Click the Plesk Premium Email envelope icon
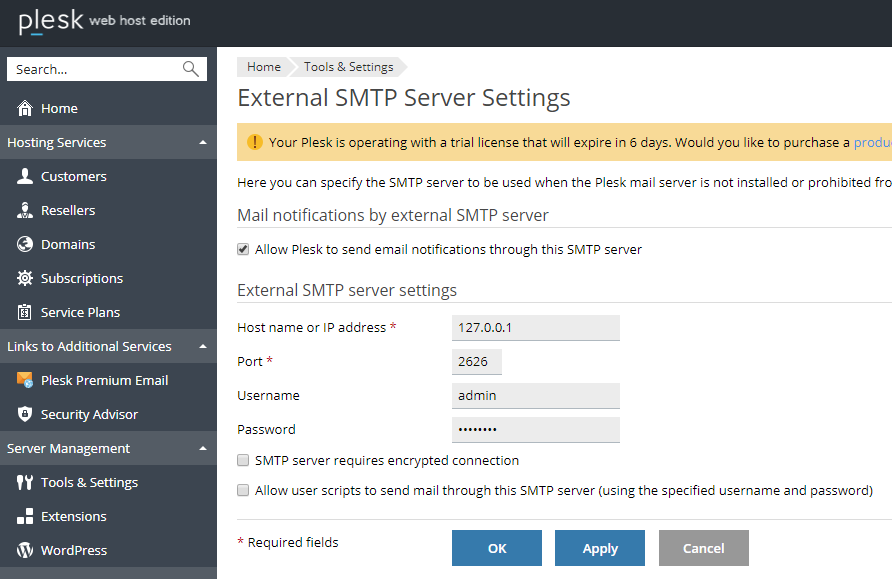This screenshot has height=579, width=892. coord(25,380)
